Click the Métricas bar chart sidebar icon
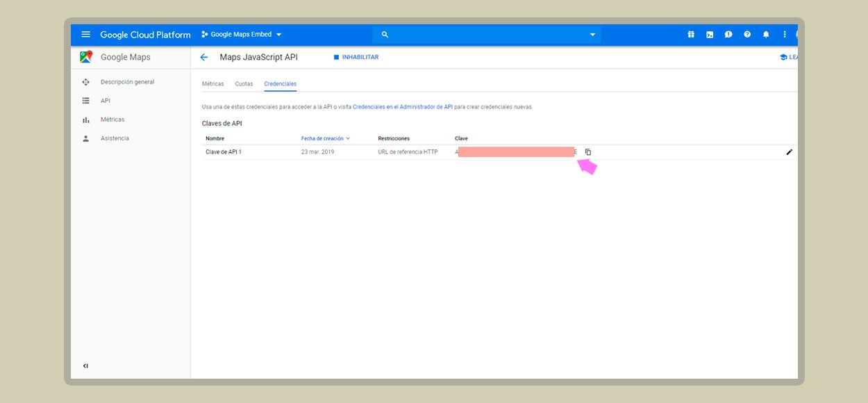This screenshot has width=868, height=403. click(86, 120)
